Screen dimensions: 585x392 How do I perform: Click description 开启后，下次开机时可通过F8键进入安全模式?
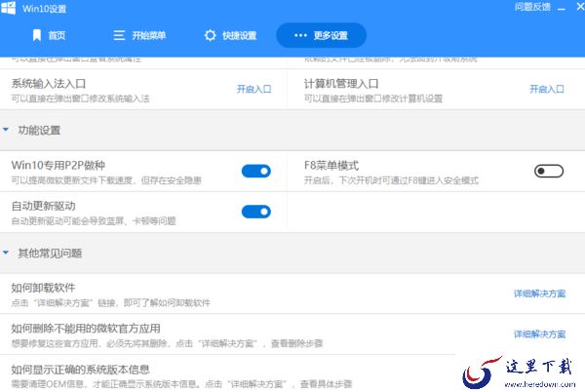click(391, 181)
